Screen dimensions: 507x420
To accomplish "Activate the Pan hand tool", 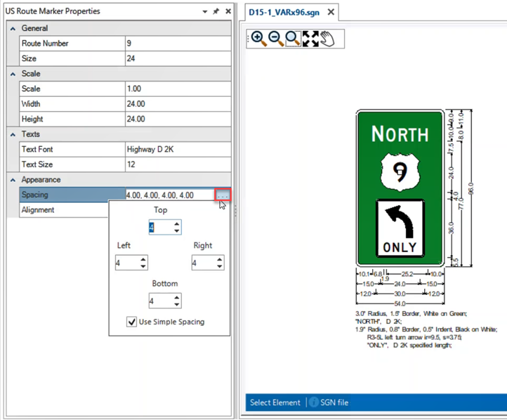I will click(x=327, y=39).
